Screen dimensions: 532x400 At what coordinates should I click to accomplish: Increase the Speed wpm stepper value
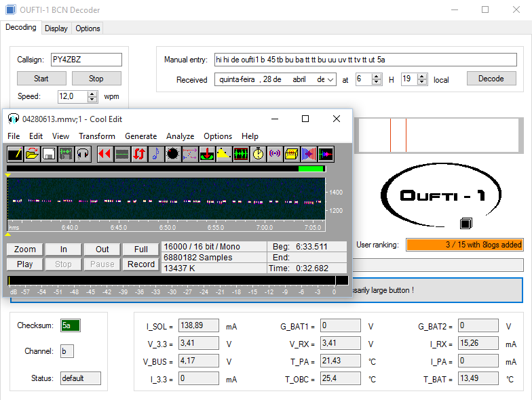coord(92,94)
